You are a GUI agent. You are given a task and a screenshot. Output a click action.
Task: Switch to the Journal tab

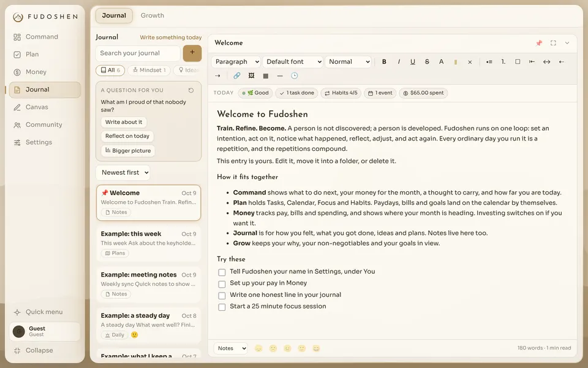pos(114,16)
